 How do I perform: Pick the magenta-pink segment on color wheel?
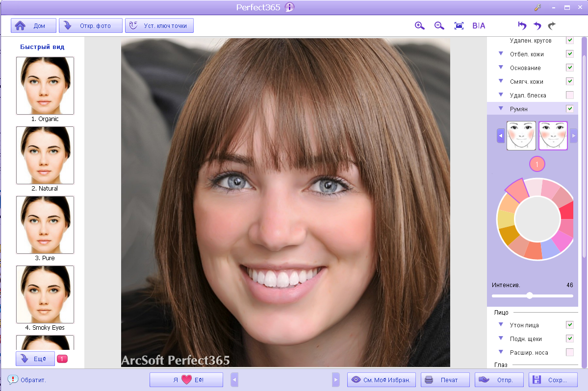563,241
